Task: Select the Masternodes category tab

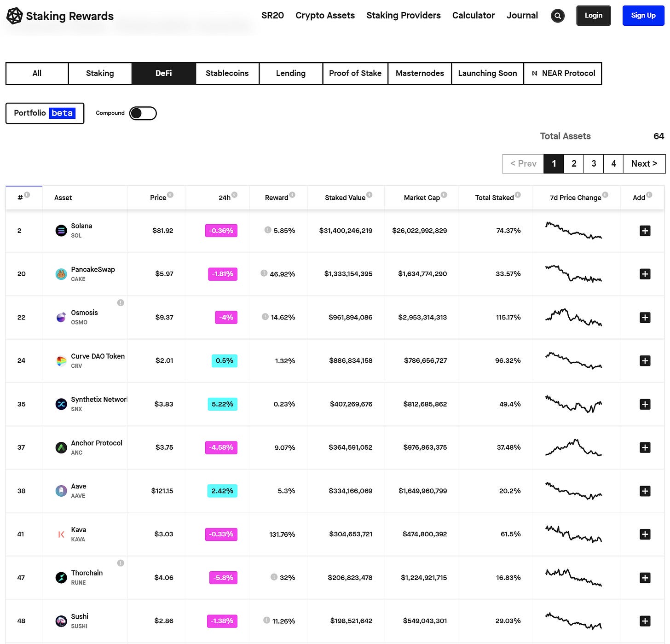Action: click(x=420, y=74)
